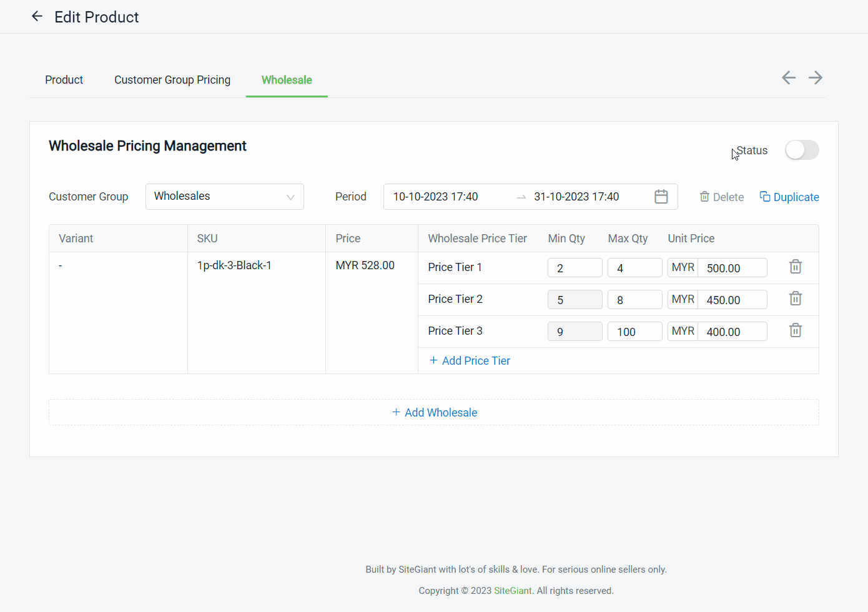The image size is (868, 612).
Task: Open the period end date 31-10-2023 picker
Action: [x=576, y=197]
